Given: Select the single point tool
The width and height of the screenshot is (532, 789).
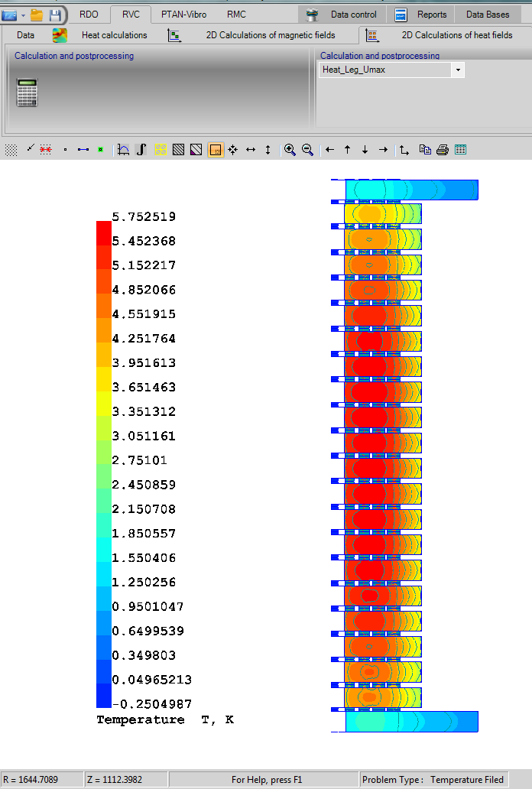Looking at the screenshot, I should [x=66, y=149].
